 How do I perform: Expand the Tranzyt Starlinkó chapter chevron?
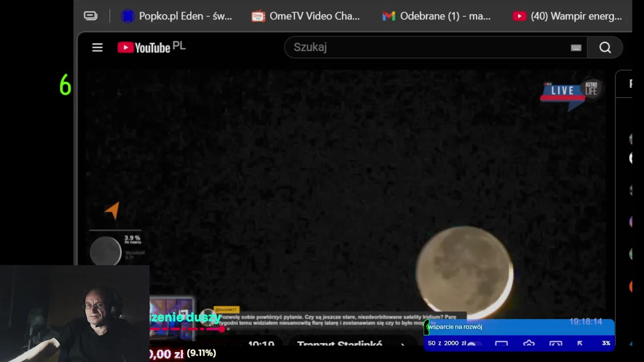(403, 344)
